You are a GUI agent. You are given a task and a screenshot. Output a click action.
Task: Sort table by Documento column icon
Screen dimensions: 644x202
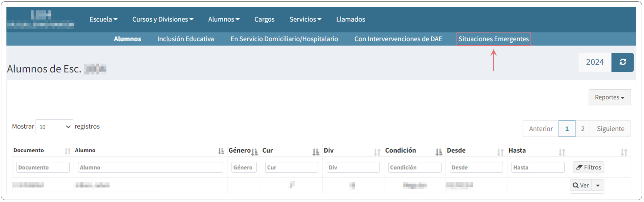coord(68,151)
